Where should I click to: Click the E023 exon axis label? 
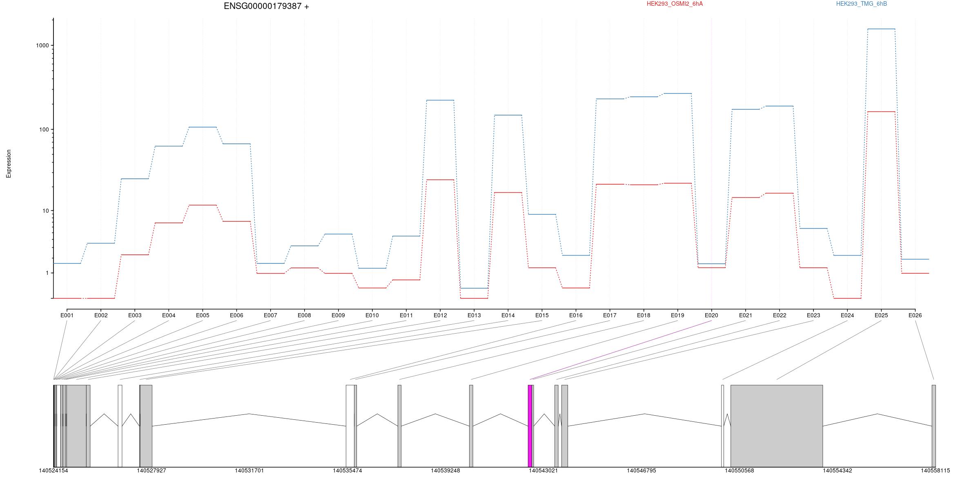(813, 315)
